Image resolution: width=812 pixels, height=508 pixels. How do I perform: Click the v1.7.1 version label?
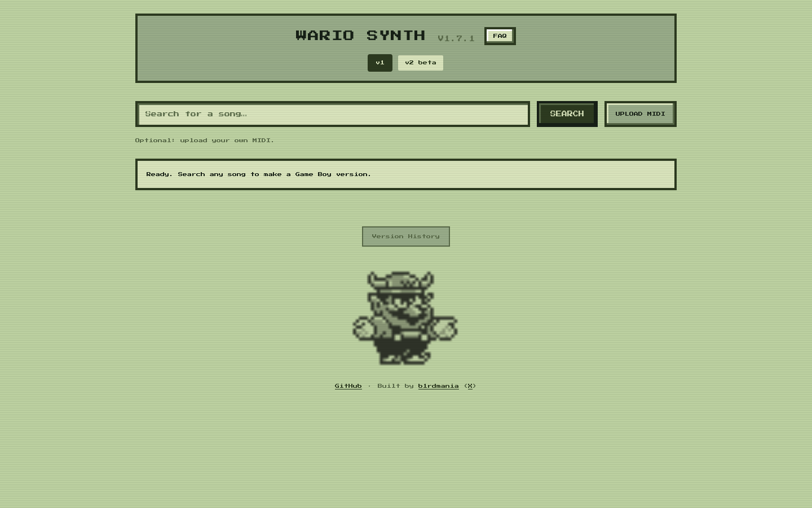[456, 38]
